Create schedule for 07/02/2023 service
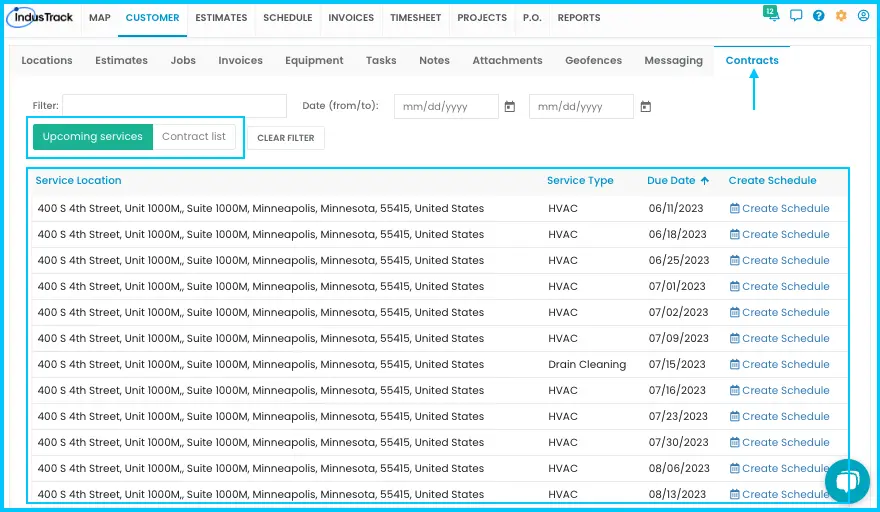The height and width of the screenshot is (512, 880). 780,312
